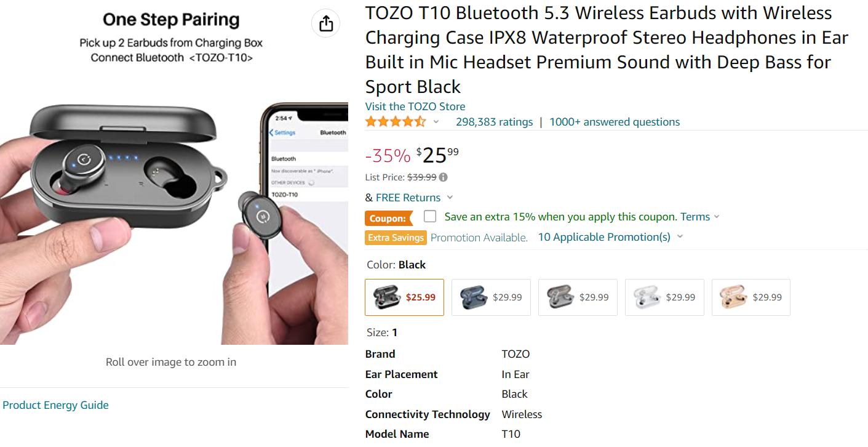This screenshot has width=868, height=447.
Task: Click the share icon on product image
Action: pos(326,23)
